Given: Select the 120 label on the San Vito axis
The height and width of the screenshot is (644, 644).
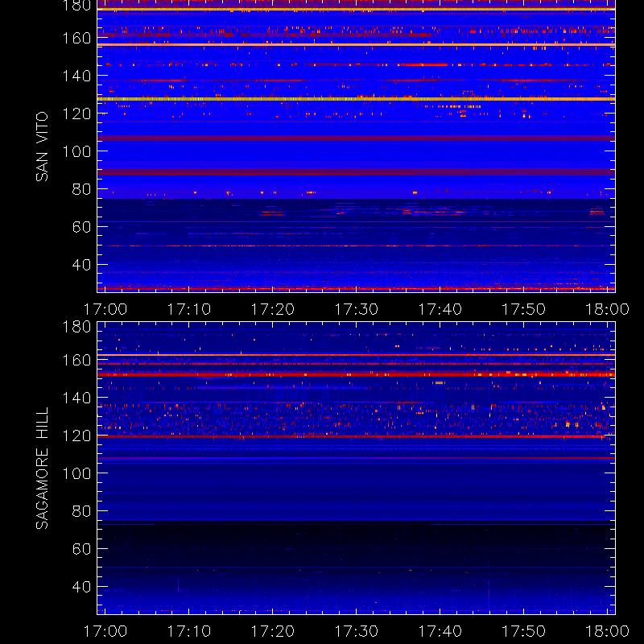Looking at the screenshot, I should pyautogui.click(x=76, y=114).
